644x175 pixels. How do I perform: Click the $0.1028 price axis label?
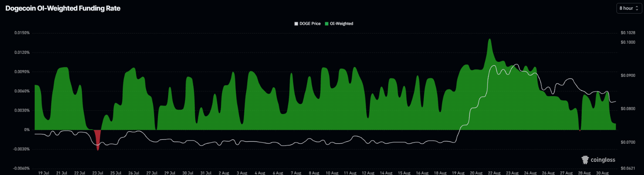(628, 33)
